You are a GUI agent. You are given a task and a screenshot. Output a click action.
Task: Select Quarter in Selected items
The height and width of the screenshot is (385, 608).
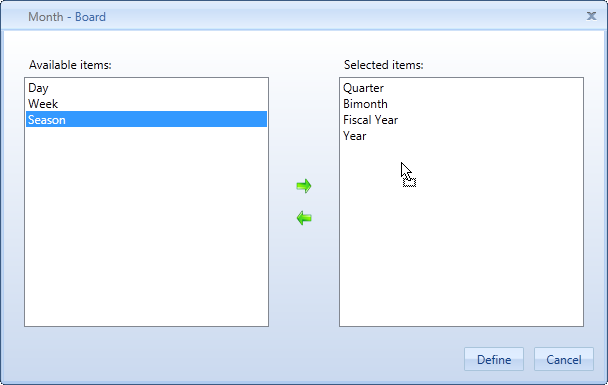click(x=461, y=88)
